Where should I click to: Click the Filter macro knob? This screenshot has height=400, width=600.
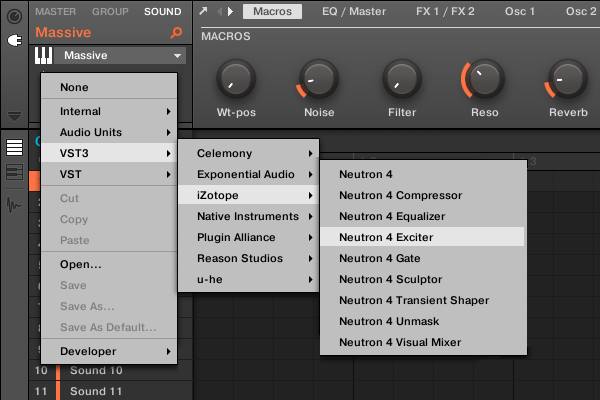coord(402,79)
